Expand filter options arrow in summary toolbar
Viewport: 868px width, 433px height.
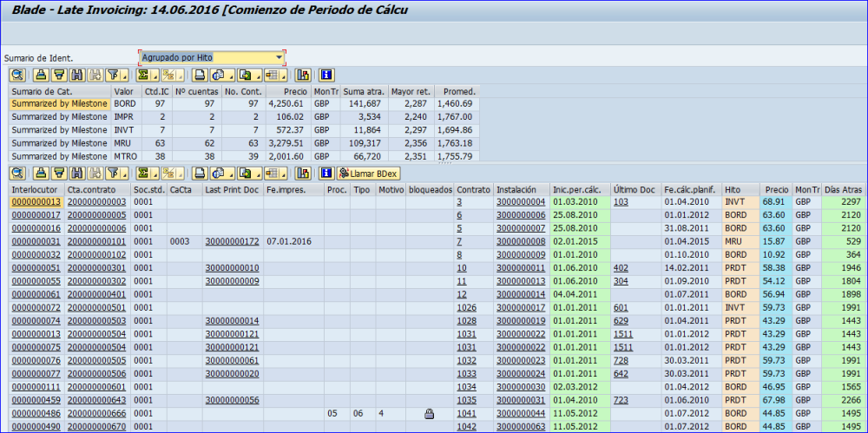[x=126, y=75]
